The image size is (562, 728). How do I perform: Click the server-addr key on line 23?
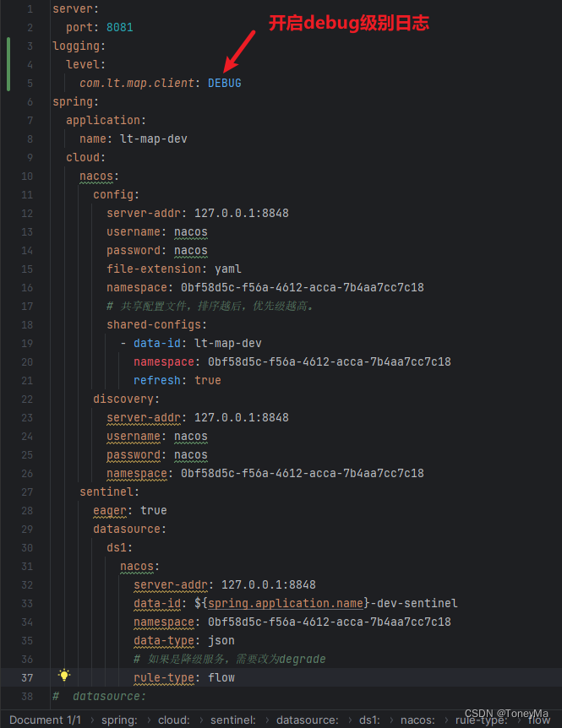tap(143, 417)
